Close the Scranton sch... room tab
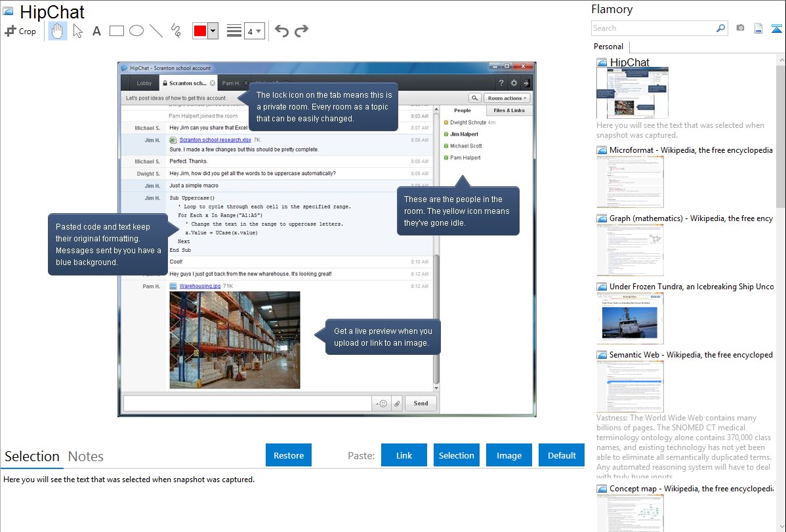The width and height of the screenshot is (786, 532). point(213,83)
